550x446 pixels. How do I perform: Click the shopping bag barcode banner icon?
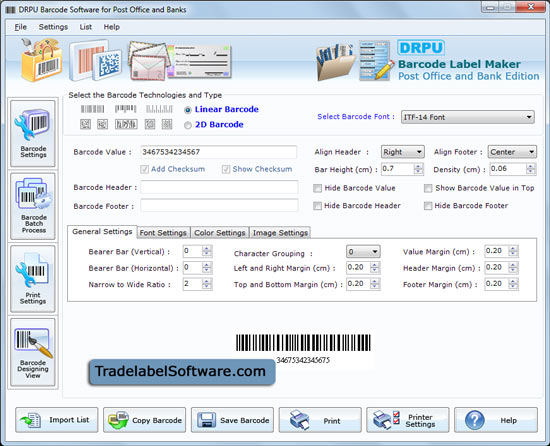41,60
